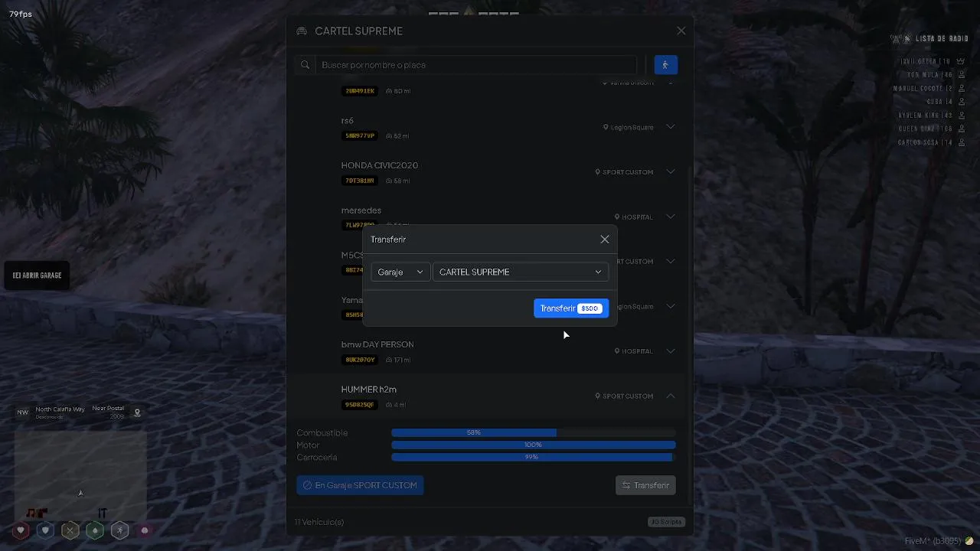Click YON MULA radio member icon

point(962,75)
